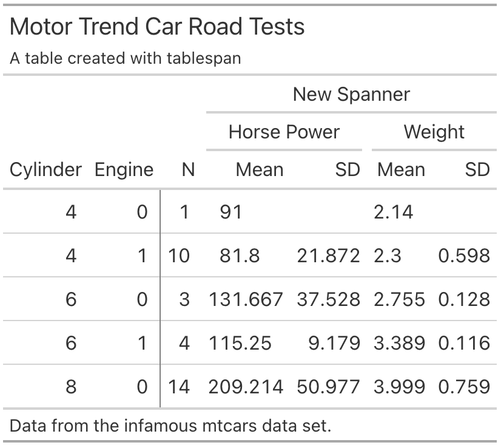
Task: Select the "Horse Power" column group header
Action: [x=284, y=132]
